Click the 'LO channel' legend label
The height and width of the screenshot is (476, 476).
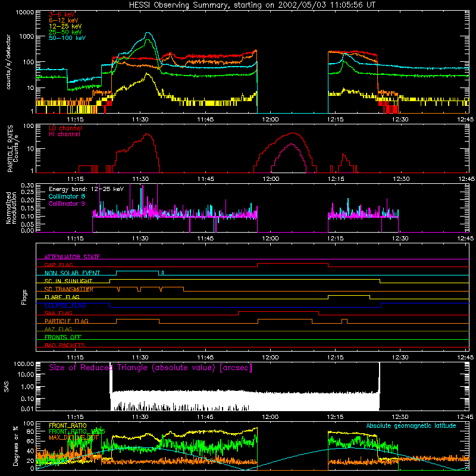coord(65,128)
